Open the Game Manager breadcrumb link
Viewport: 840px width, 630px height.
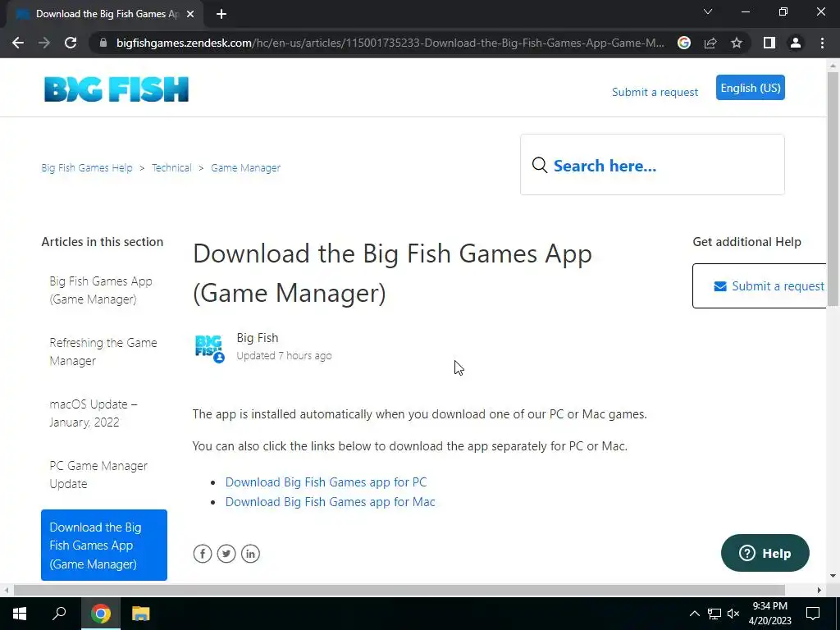point(245,167)
